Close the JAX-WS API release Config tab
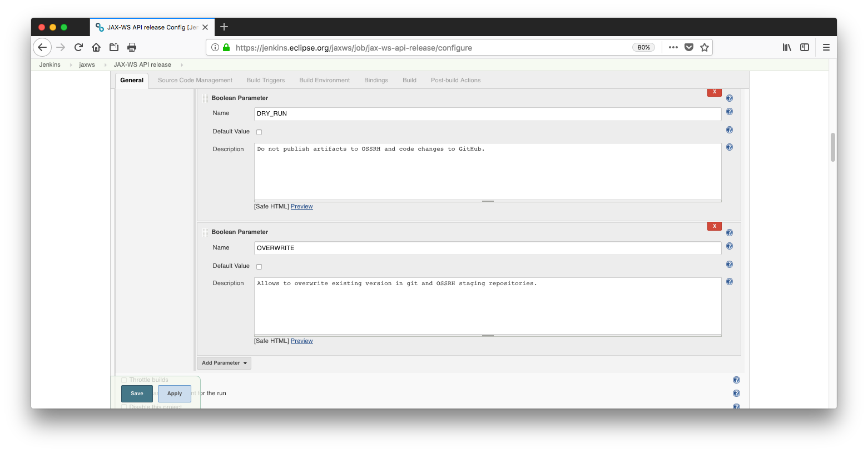The height and width of the screenshot is (453, 868). pyautogui.click(x=205, y=27)
